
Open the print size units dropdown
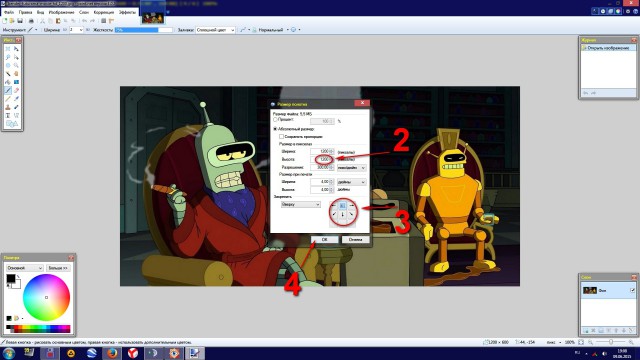351,182
